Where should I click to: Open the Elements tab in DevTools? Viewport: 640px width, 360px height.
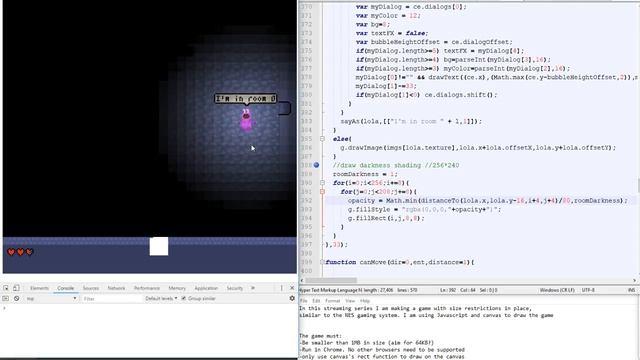click(39, 288)
